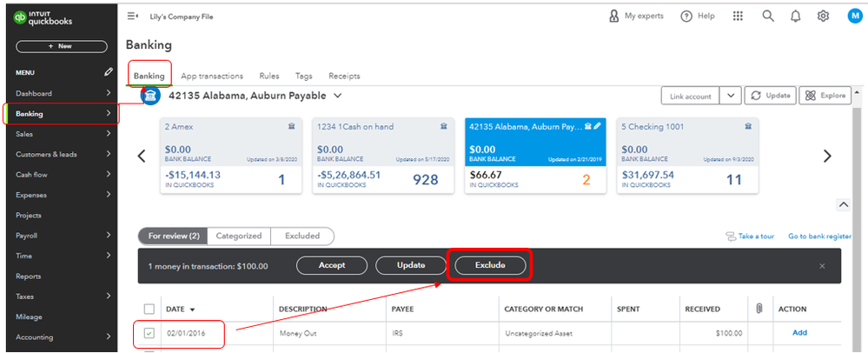
Task: Select the 5 Checking 1001 account card
Action: coord(687,156)
